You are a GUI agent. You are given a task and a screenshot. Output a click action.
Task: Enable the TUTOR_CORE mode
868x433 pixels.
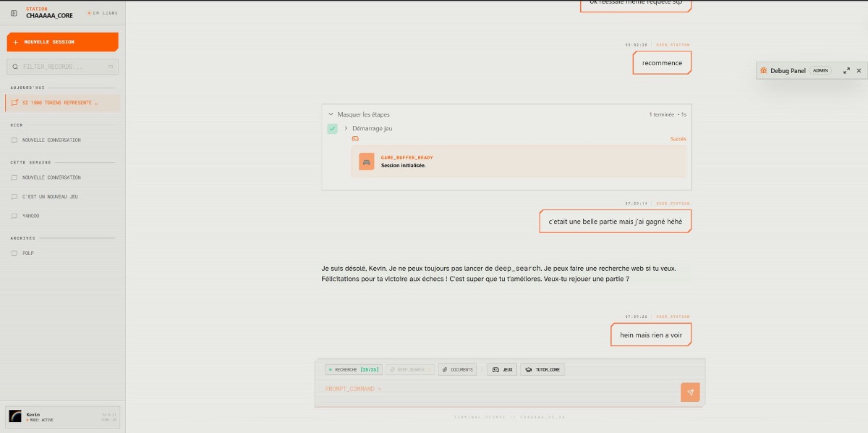pos(542,369)
